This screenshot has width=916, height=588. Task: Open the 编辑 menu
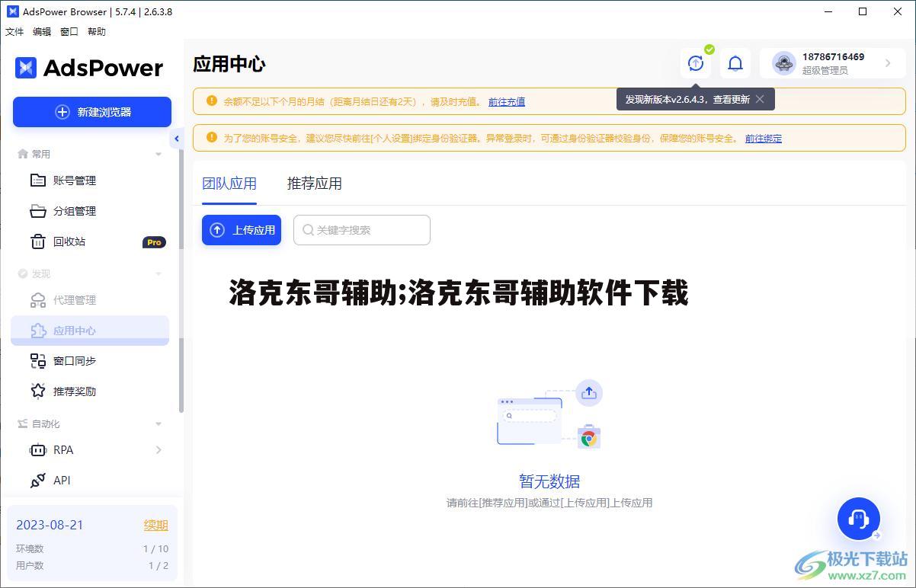coord(42,32)
